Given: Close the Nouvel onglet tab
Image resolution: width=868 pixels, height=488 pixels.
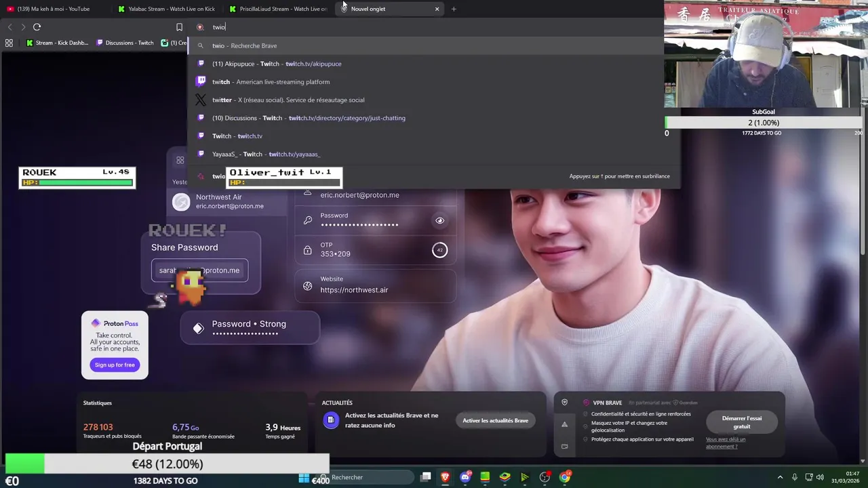Looking at the screenshot, I should click(437, 9).
